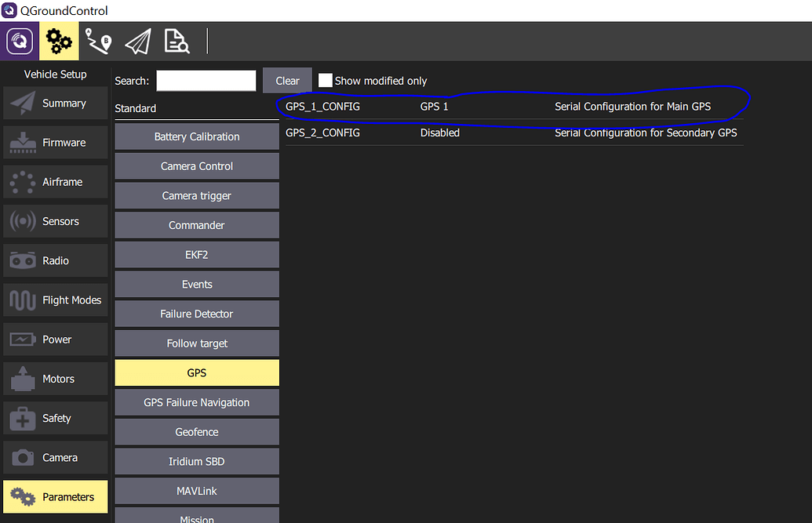Switch to Fly view via paper plane icon
The image size is (812, 523).
(x=137, y=41)
